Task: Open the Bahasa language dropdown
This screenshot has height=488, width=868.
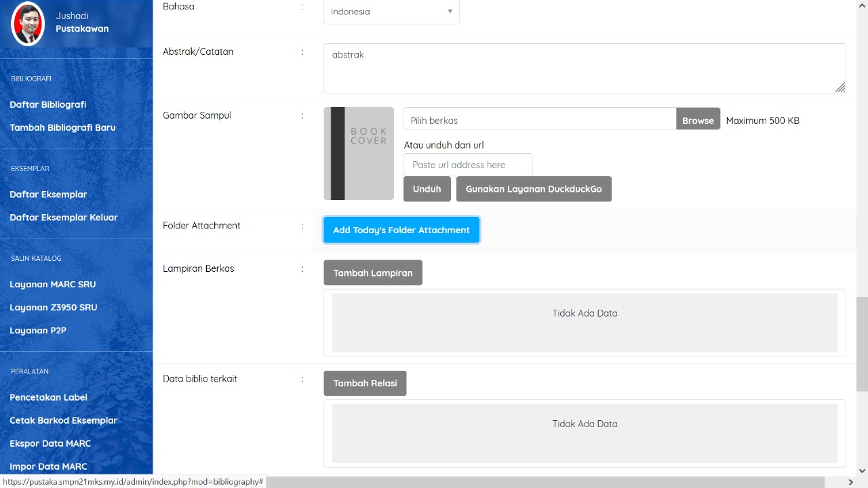Action: [x=391, y=12]
